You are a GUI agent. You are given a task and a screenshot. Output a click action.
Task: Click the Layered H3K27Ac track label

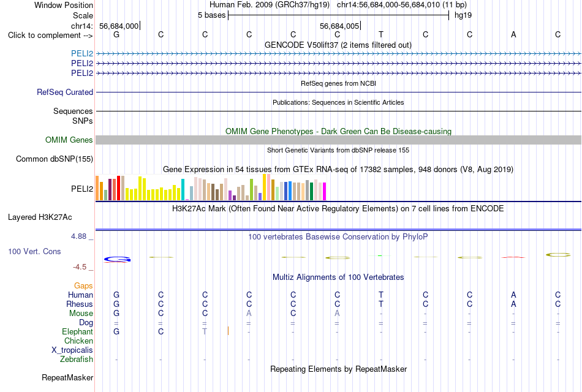(x=40, y=217)
